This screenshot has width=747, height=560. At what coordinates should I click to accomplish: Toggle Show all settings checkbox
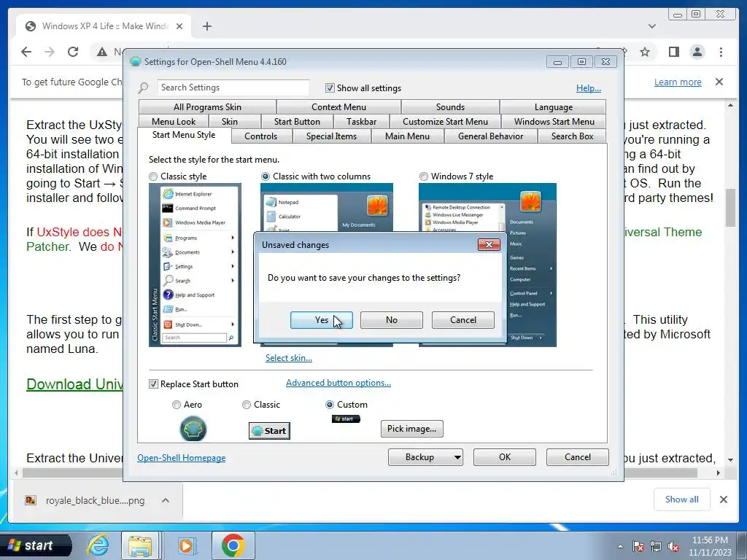tap(329, 88)
